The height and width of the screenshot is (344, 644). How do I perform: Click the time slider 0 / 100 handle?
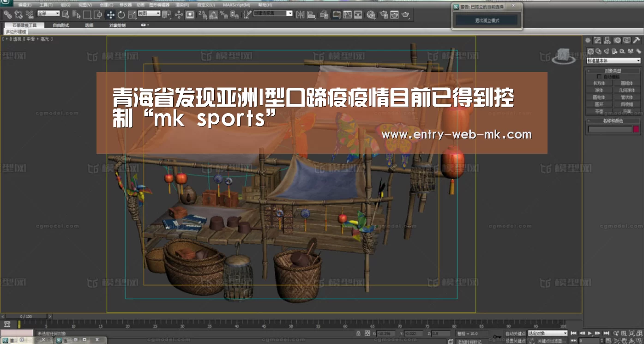click(26, 316)
